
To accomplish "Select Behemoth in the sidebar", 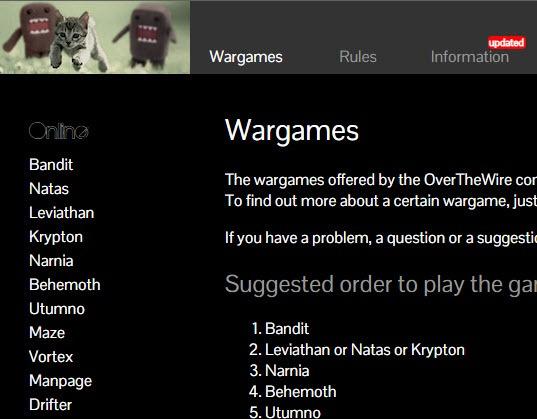I will pyautogui.click(x=65, y=285).
